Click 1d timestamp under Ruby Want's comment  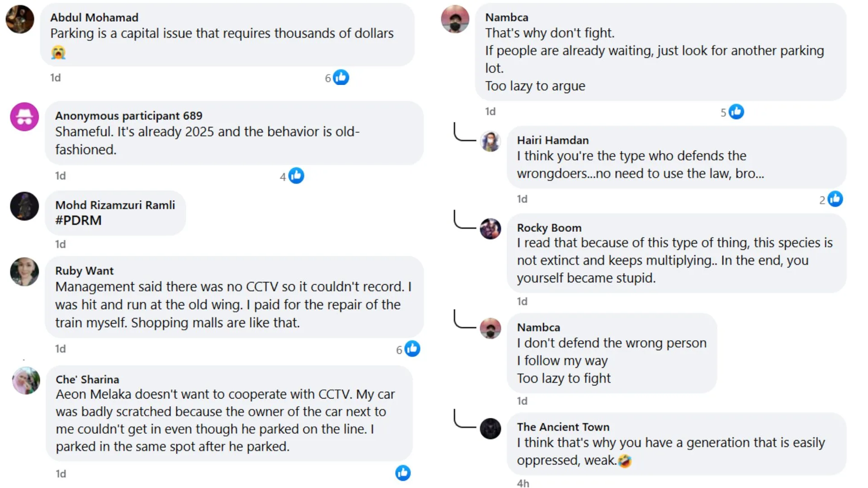click(x=60, y=349)
